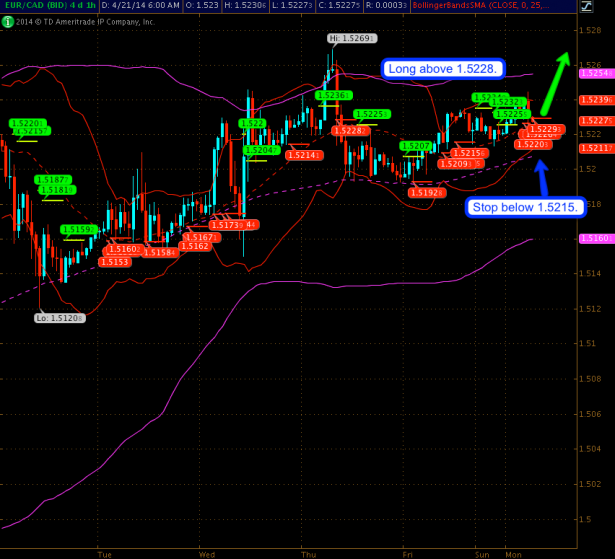The height and width of the screenshot is (559, 615).
Task: Click the green 1.52255 signal label
Action: (512, 114)
